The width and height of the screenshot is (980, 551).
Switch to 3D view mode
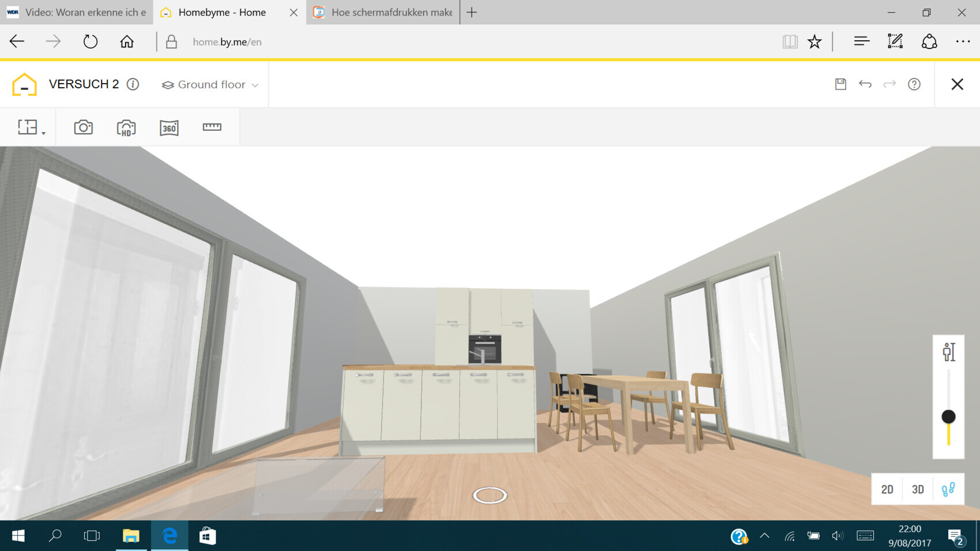click(x=918, y=489)
